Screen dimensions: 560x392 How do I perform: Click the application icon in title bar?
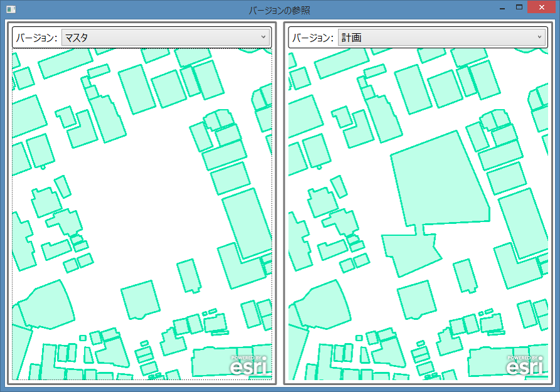[x=11, y=9]
